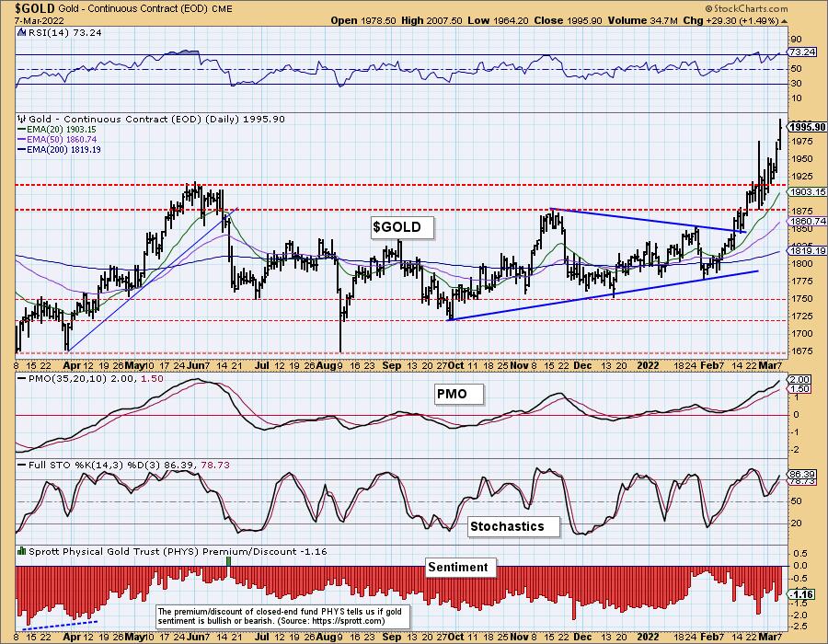Viewport: 828px width, 644px height.
Task: Click the up arrow beside Chg +29.30
Action: pos(784,21)
